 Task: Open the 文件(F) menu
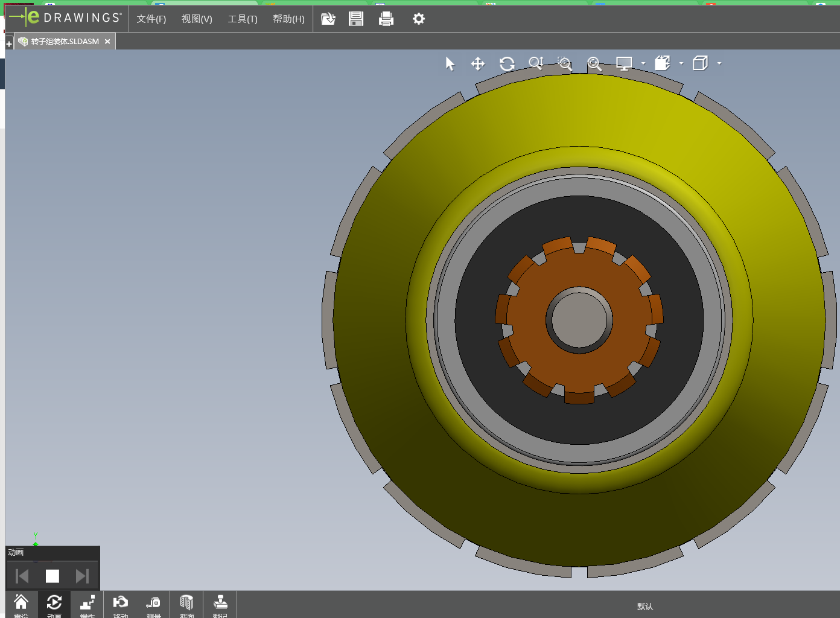tap(151, 19)
